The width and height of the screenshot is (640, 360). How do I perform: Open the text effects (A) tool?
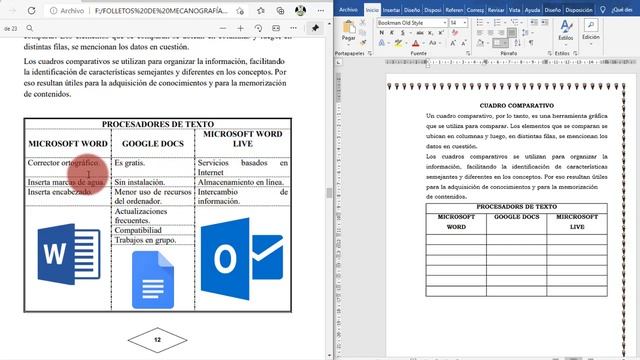click(x=381, y=43)
